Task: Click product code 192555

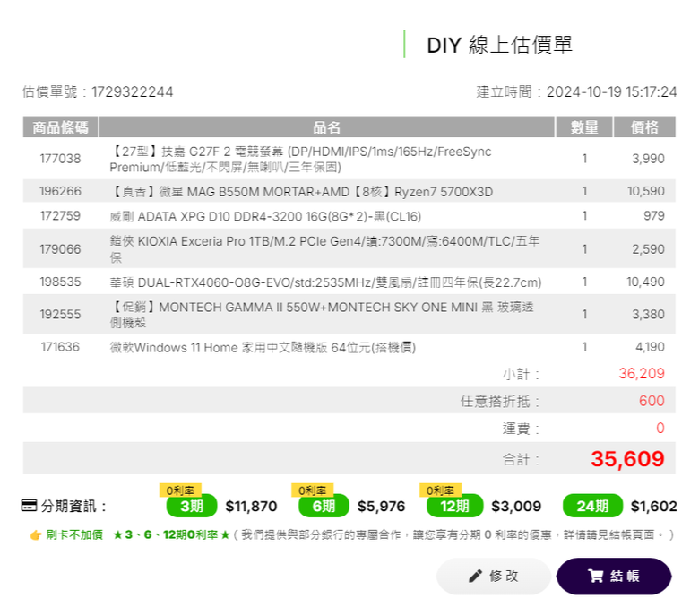Action: click(60, 315)
